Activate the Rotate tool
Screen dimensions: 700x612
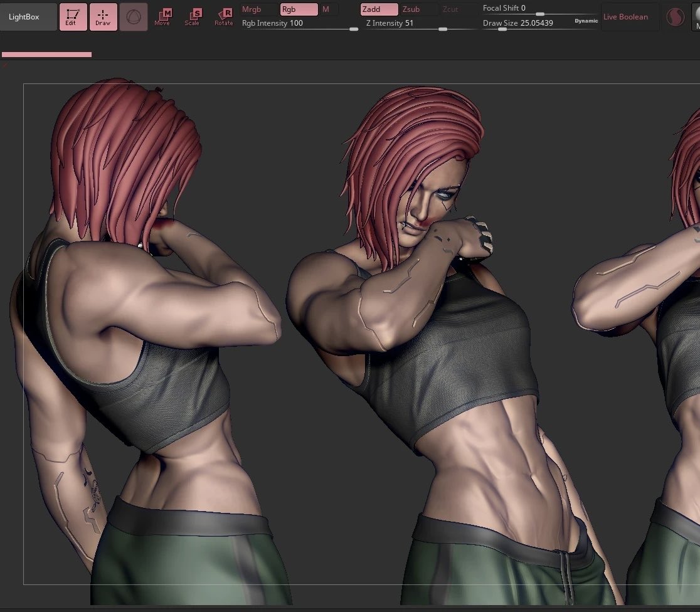coord(224,17)
